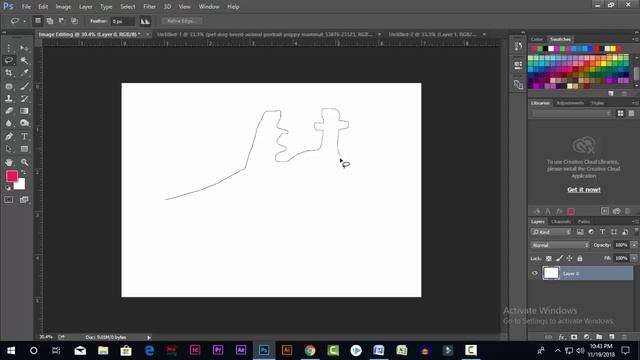This screenshot has height=360, width=640.
Task: Select the Blur tool
Action: point(9,123)
